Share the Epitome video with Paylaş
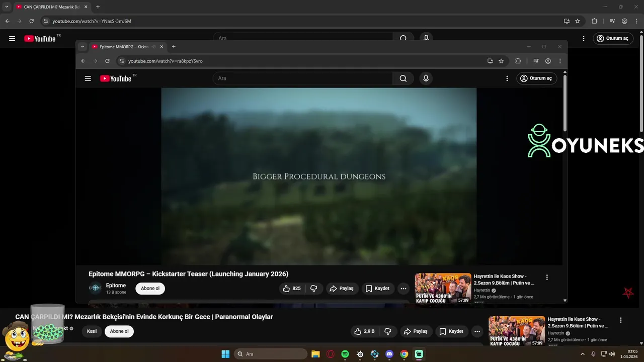Viewport: 644px width, 362px height. [x=342, y=289]
